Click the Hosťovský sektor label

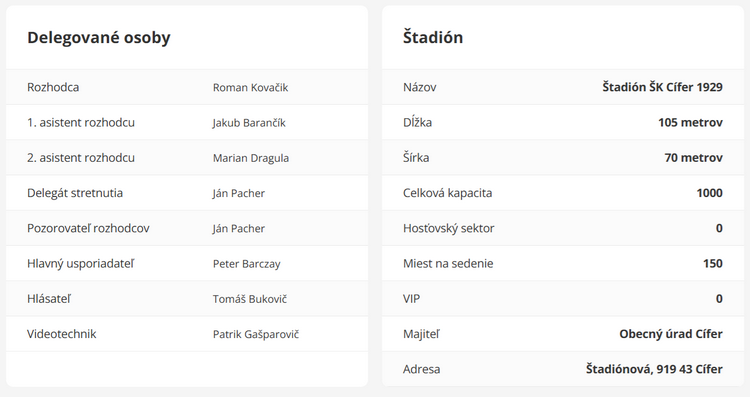pyautogui.click(x=448, y=229)
